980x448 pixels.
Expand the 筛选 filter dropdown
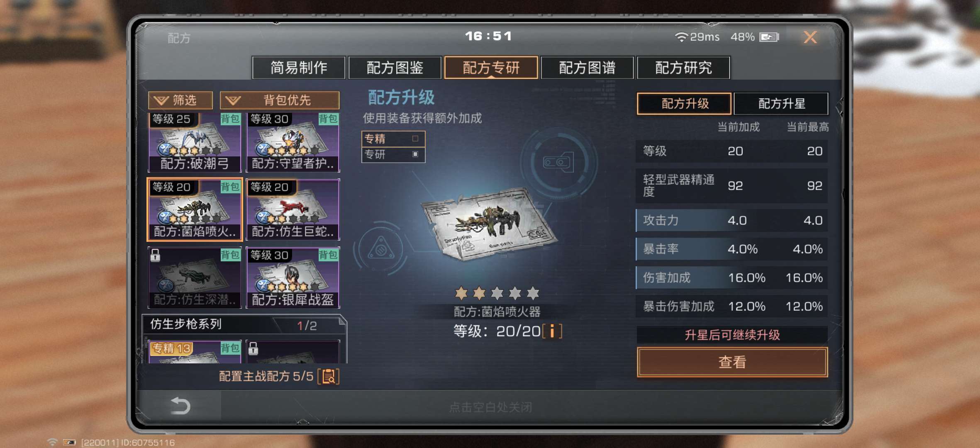pyautogui.click(x=180, y=100)
